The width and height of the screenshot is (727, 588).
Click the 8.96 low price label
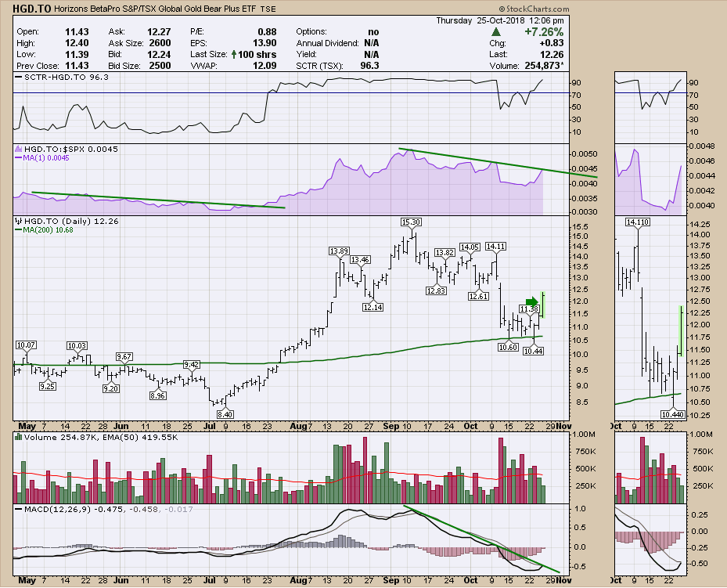coord(157,395)
